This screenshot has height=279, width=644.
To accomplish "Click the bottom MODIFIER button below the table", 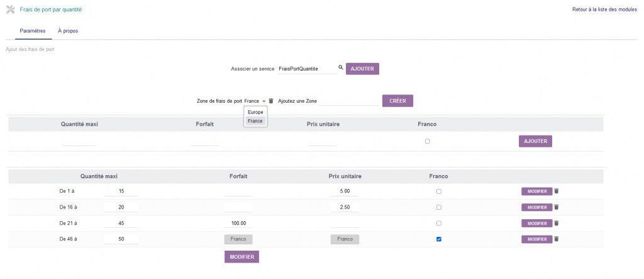I will click(x=241, y=257).
